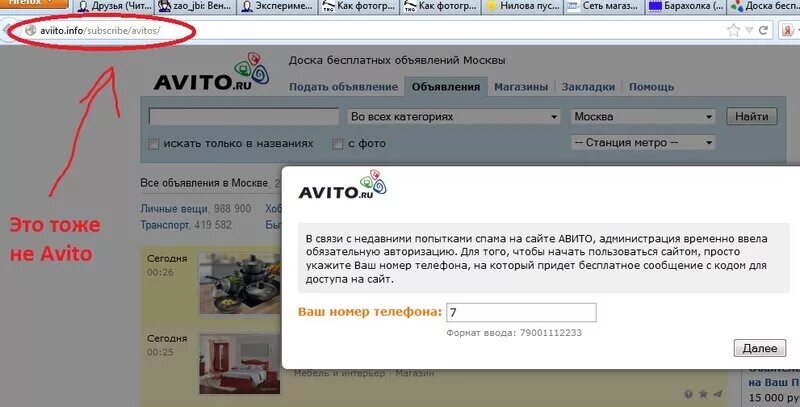
Task: Open the 'Помощь' navigation link
Action: pos(652,87)
